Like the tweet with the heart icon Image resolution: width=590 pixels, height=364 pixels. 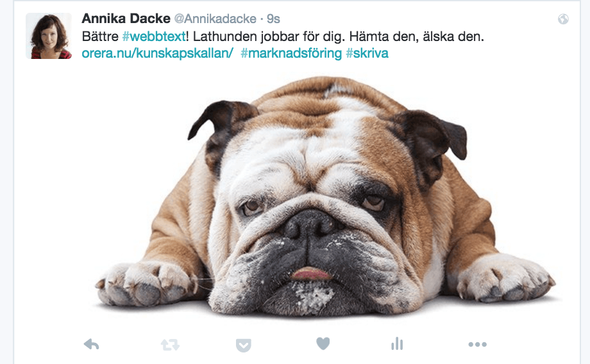click(x=323, y=343)
